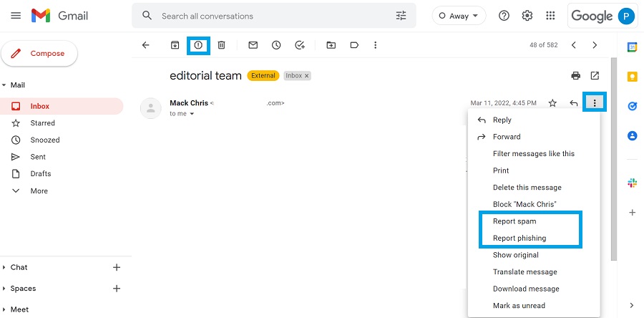Open toolbar More options dots
Image resolution: width=644 pixels, height=318 pixels.
(375, 45)
